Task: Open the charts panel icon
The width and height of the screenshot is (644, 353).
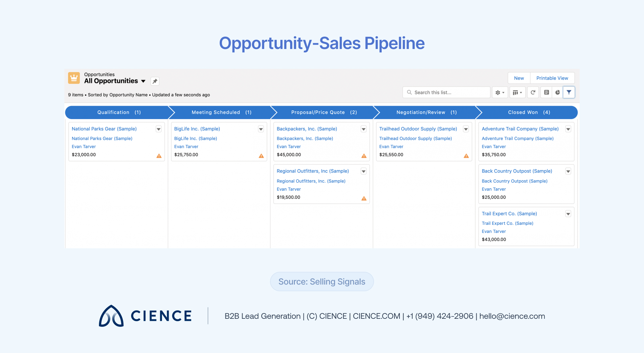Action: pyautogui.click(x=557, y=92)
